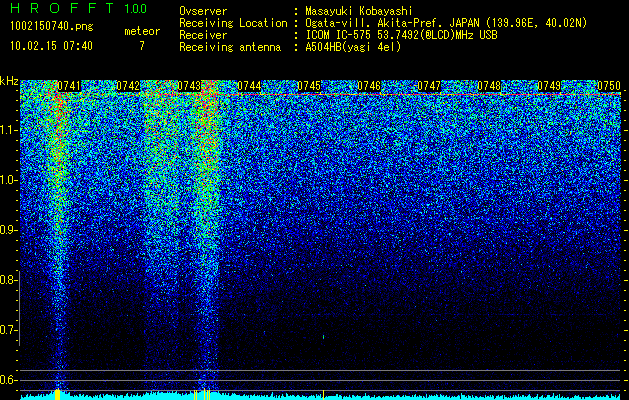Click the meteor count value 7
Image resolution: width=629 pixels, height=400 pixels.
click(142, 46)
